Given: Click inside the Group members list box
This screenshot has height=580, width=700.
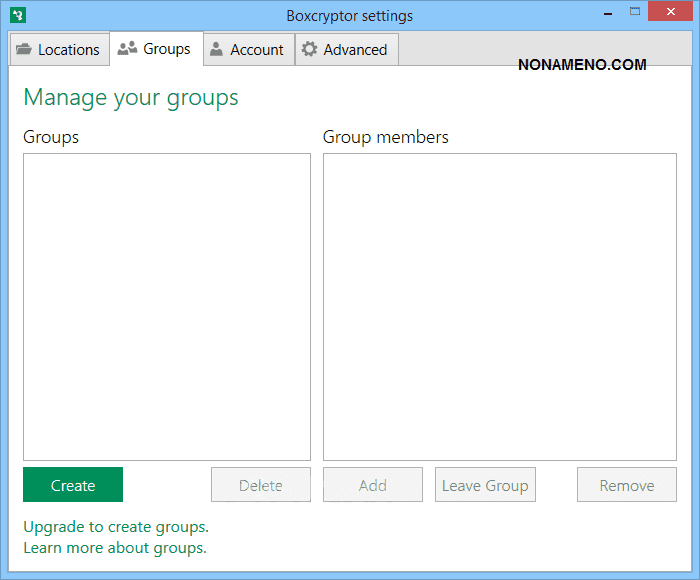Looking at the screenshot, I should tap(499, 306).
